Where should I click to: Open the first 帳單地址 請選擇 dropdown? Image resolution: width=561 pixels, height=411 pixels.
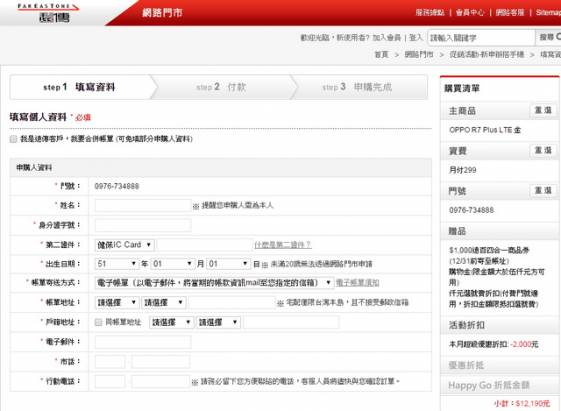click(117, 302)
